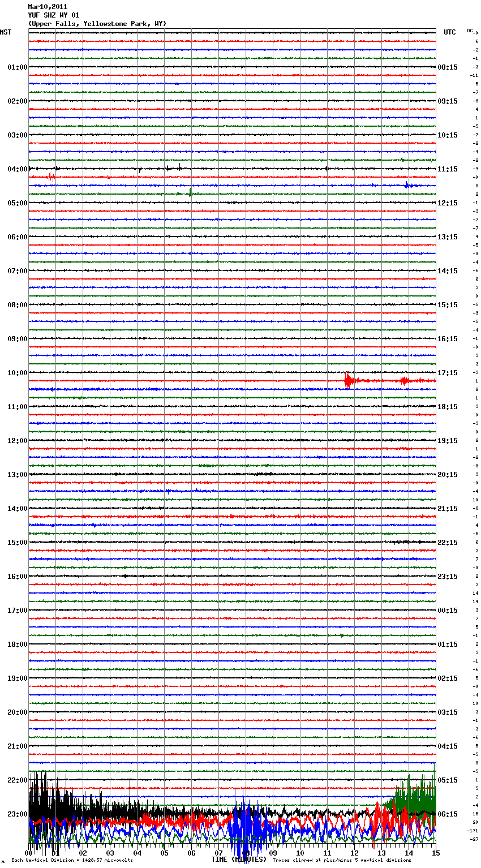Click the "14:15" UTC time label
Viewport: 481px width, 868px height.
[x=448, y=271]
